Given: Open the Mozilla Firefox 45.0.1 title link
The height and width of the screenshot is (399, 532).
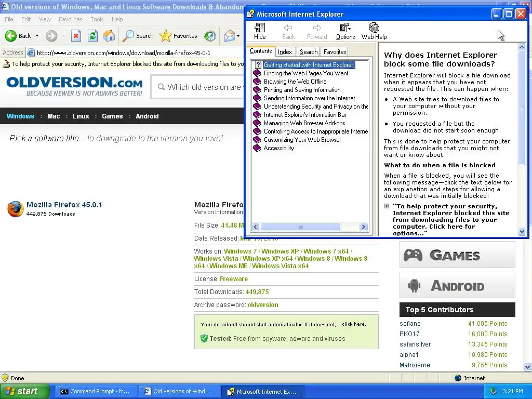Looking at the screenshot, I should pos(64,205).
